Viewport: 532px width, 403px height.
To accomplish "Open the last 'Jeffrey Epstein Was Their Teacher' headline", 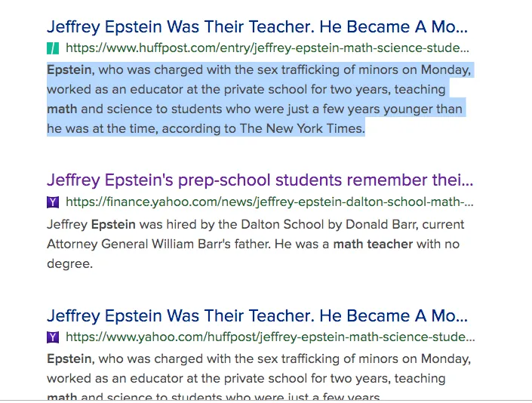I will pyautogui.click(x=257, y=315).
